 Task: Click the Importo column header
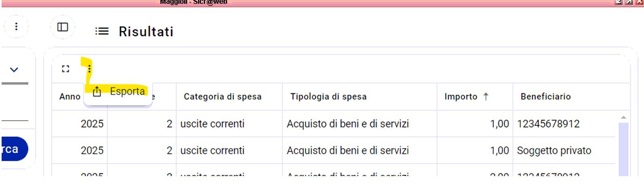(x=461, y=97)
